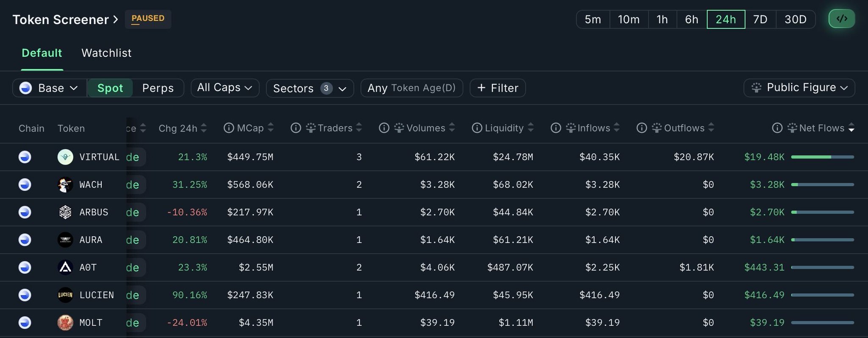Open the Public Figure dropdown
The width and height of the screenshot is (868, 338).
[x=799, y=88]
